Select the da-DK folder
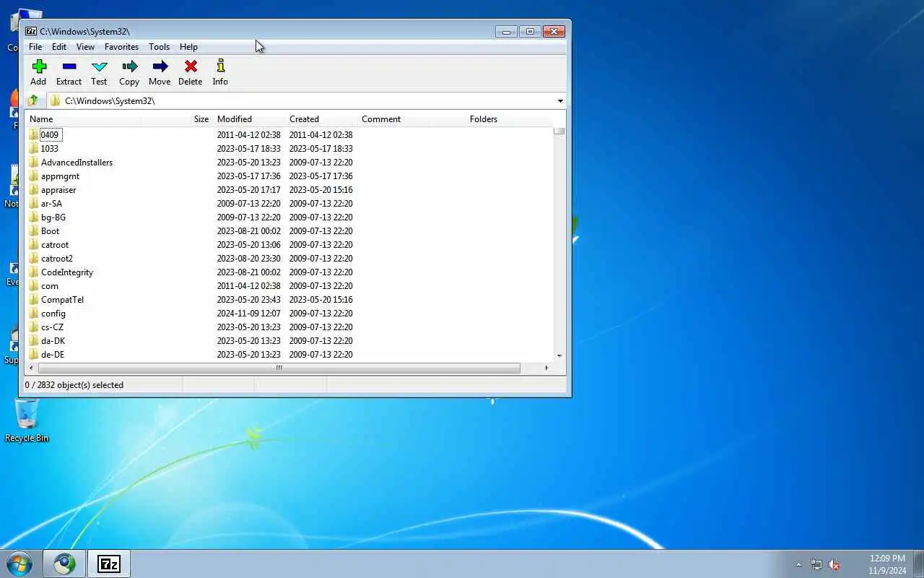924x578 pixels. pyautogui.click(x=53, y=340)
